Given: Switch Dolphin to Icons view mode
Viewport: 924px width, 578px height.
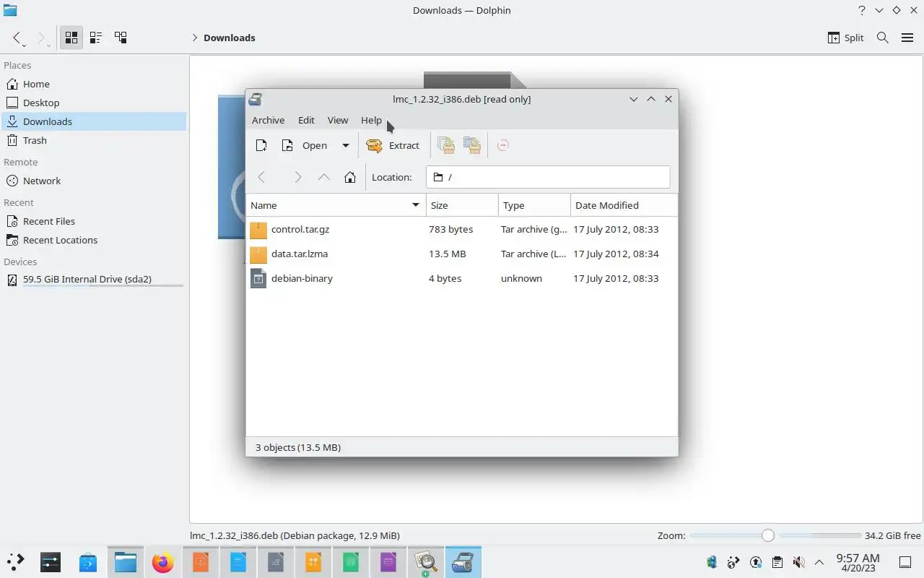Looking at the screenshot, I should (x=71, y=38).
